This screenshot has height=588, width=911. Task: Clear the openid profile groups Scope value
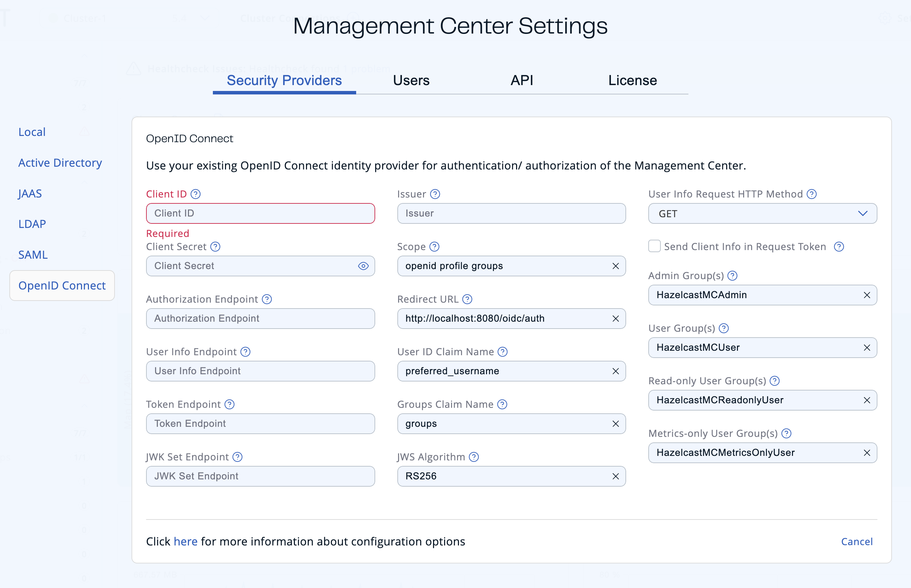(x=615, y=266)
